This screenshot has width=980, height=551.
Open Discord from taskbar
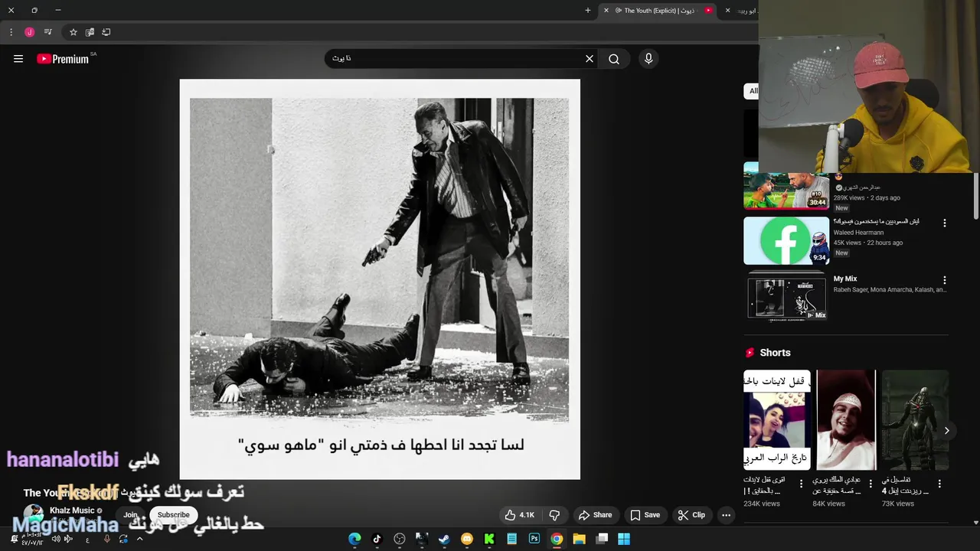click(467, 539)
